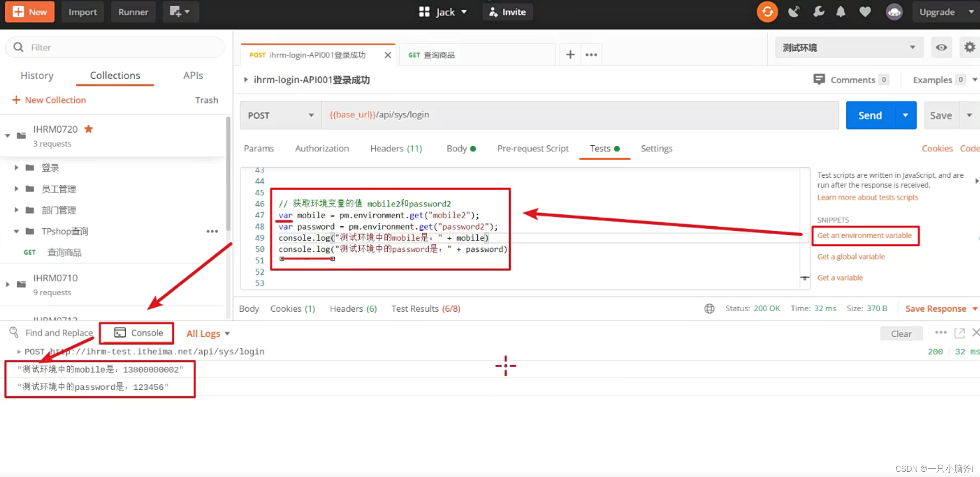This screenshot has height=477, width=980.
Task: View the response Cookies (1) tab
Action: 293,309
